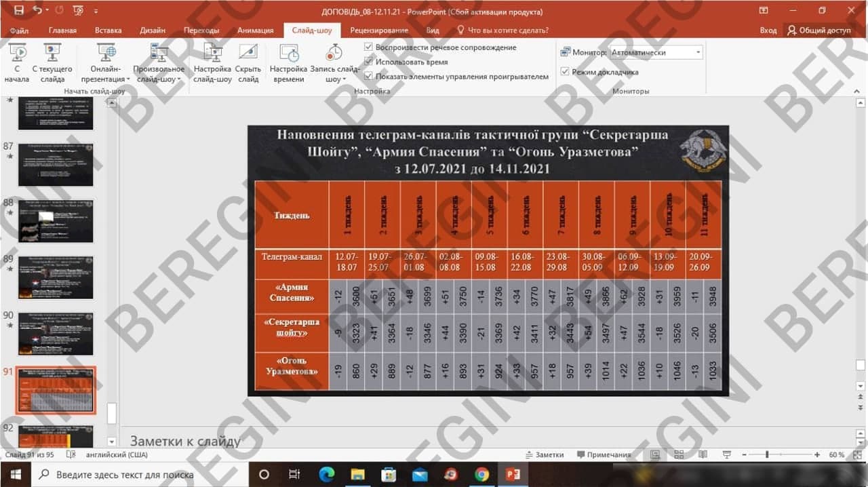Click spell check icon in status bar

point(71,454)
